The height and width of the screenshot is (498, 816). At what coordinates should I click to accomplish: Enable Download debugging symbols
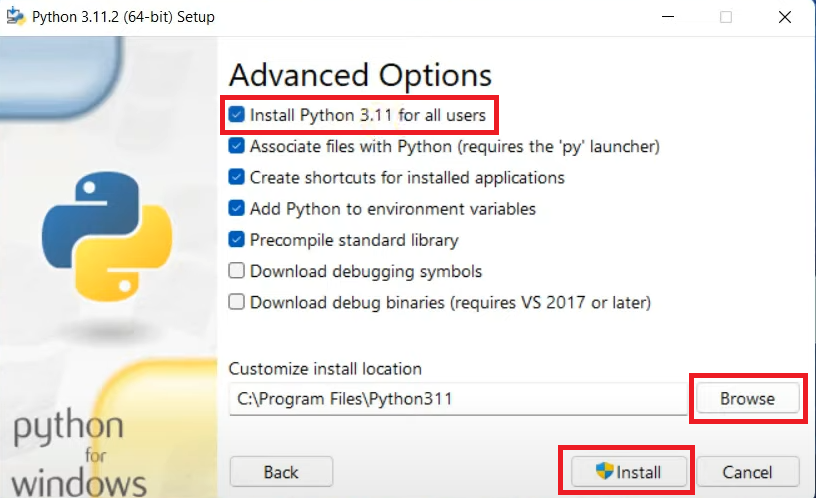coord(236,271)
